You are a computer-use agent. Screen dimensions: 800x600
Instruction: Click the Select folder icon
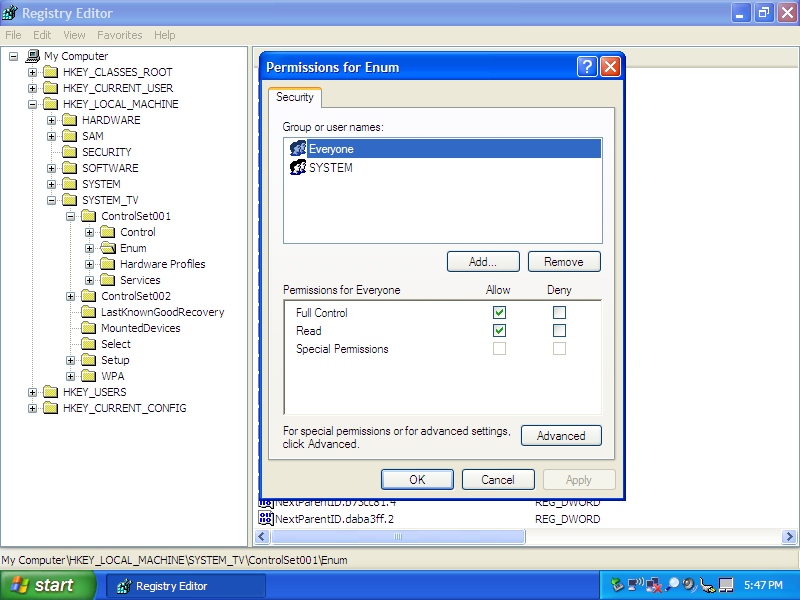[x=89, y=344]
